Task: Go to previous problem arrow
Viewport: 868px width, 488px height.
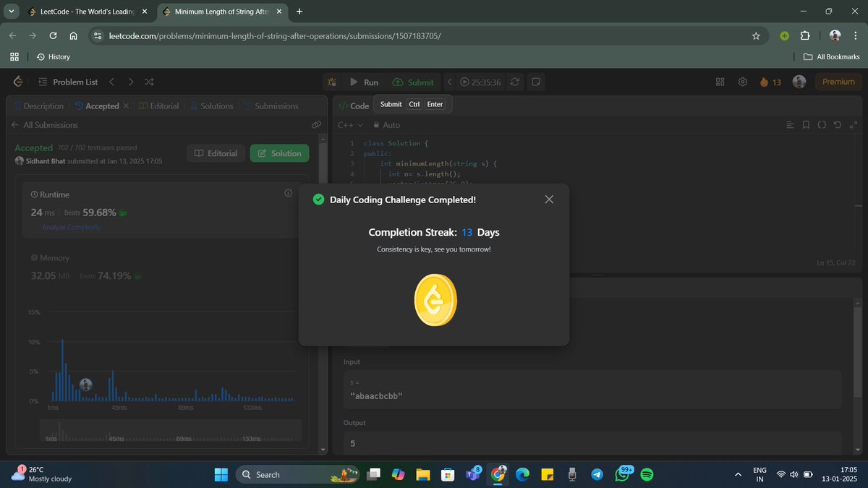Action: [112, 82]
